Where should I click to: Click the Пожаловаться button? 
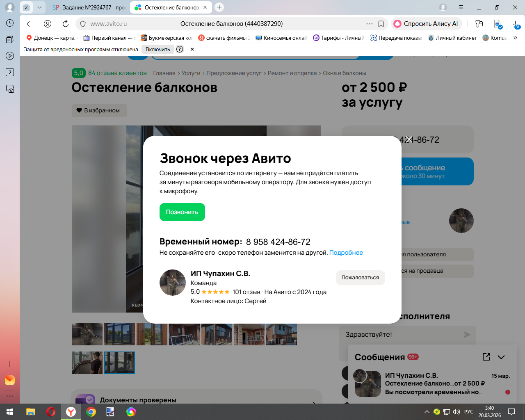point(360,278)
